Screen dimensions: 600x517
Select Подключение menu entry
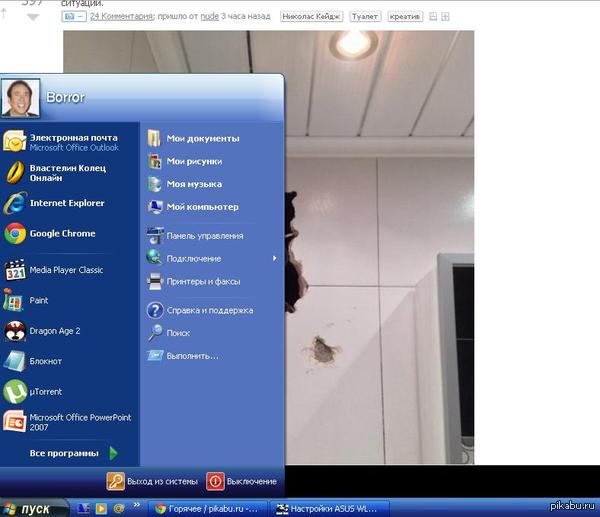(212, 259)
